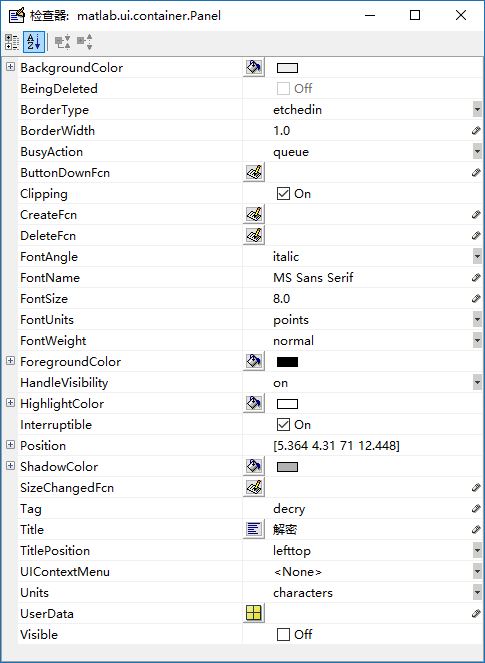
Task: Toggle the BeingDeleted checkbox
Action: tap(283, 88)
